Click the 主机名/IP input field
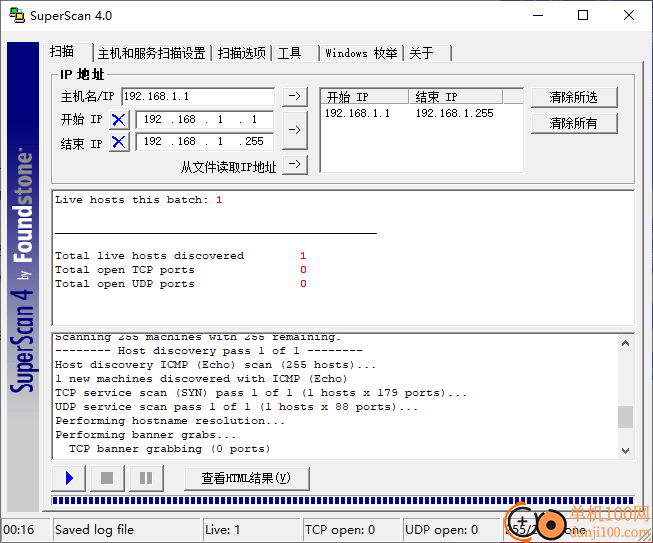Viewport: 653px width, 543px height. coord(198,97)
